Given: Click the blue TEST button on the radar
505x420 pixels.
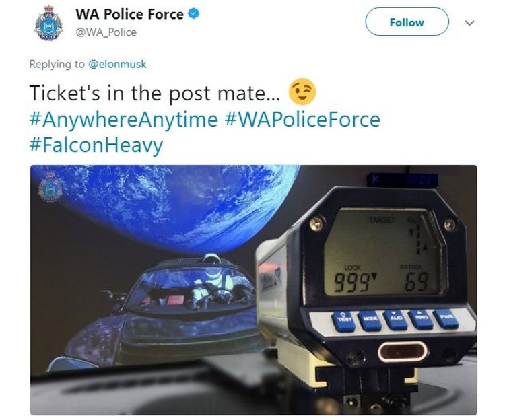Looking at the screenshot, I should pos(343,320).
